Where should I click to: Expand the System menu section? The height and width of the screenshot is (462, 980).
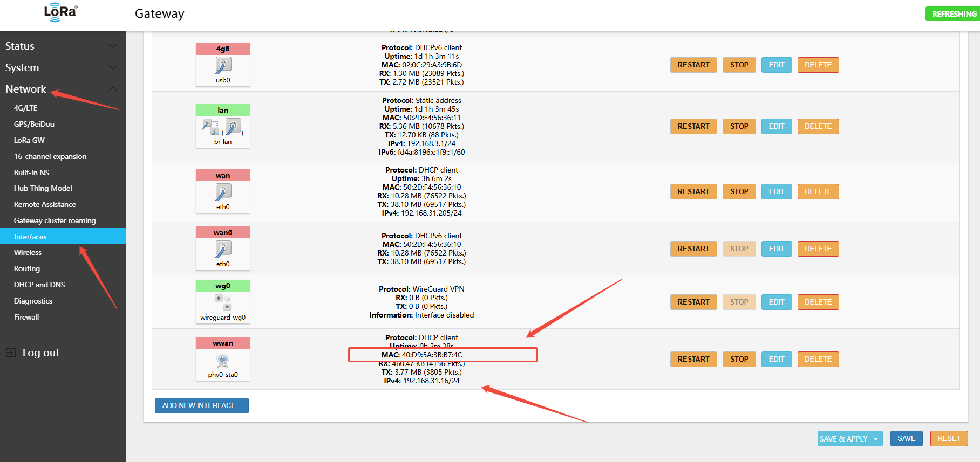pyautogui.click(x=112, y=68)
